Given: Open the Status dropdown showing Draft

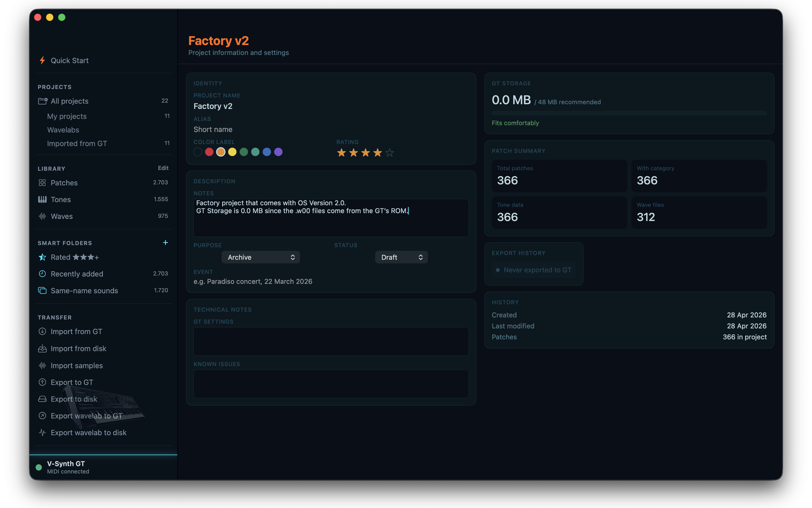Looking at the screenshot, I should [x=401, y=257].
